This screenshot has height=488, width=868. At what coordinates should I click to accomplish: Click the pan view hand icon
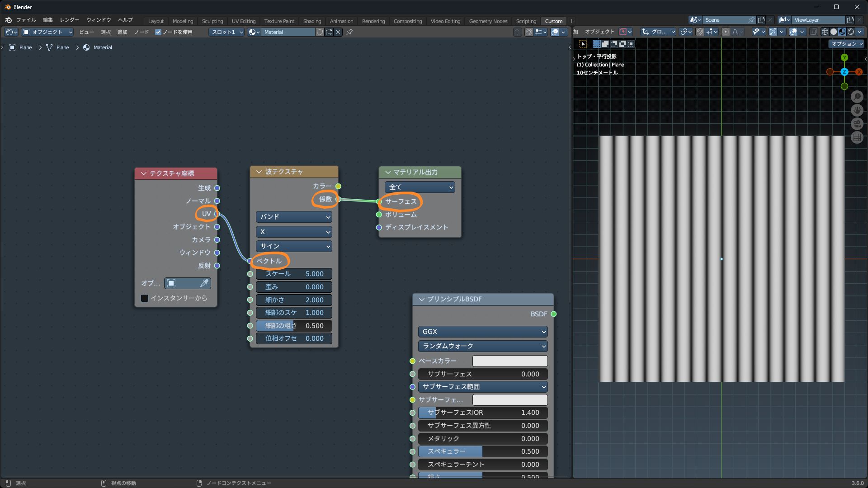(x=857, y=110)
